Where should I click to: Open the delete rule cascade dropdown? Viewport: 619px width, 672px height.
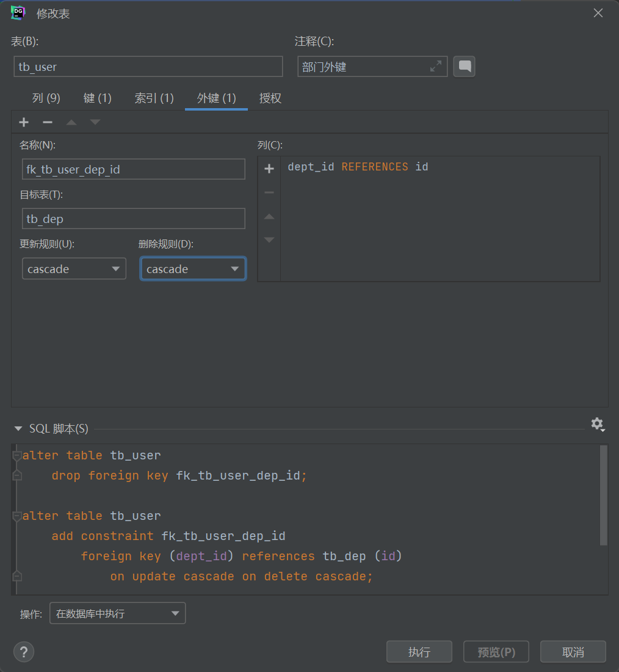click(193, 269)
